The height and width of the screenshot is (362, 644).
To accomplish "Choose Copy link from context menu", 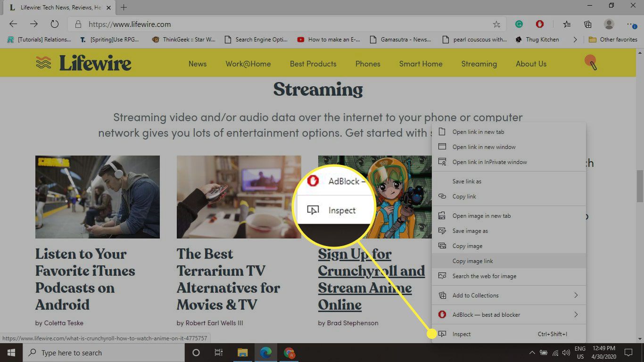I will 509,197.
